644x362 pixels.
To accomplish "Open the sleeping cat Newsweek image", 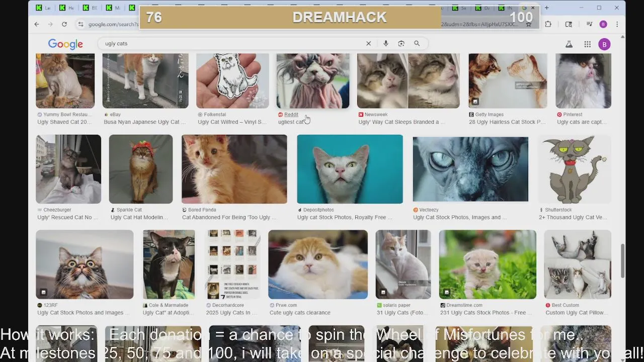I will click(408, 81).
